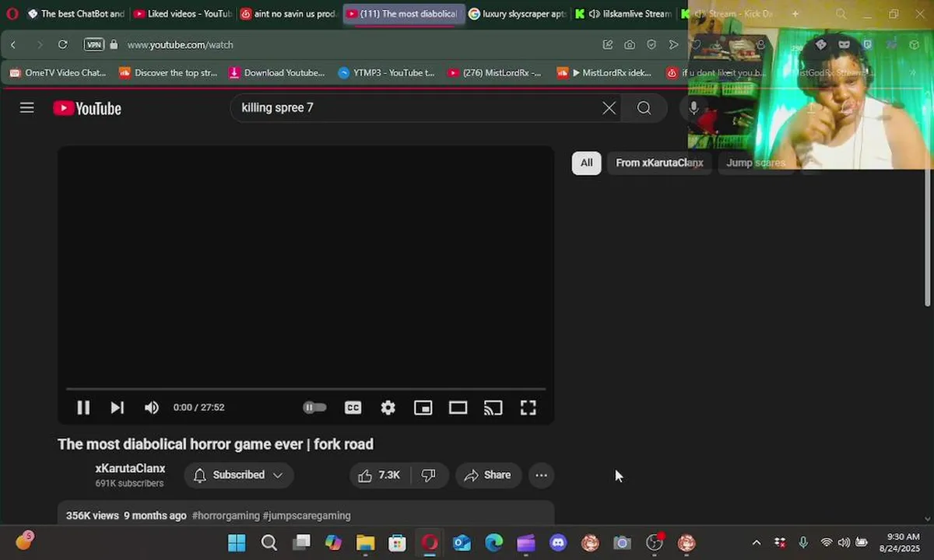Open the YTMP3 bookmark

[386, 73]
